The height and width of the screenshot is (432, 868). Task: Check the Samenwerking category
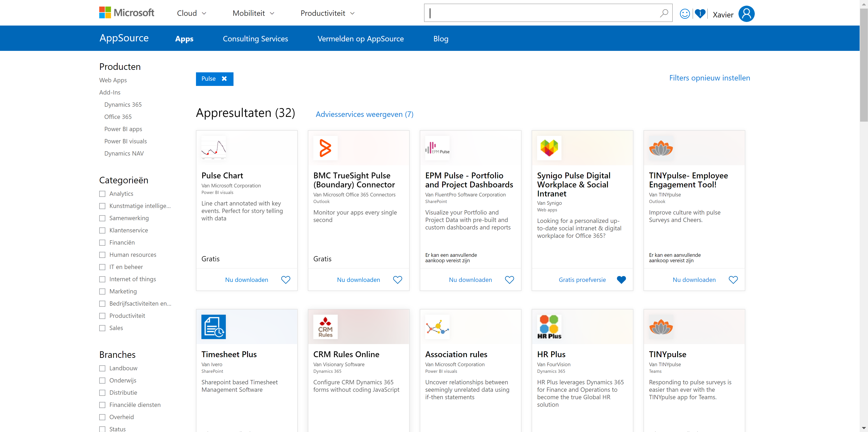(102, 218)
